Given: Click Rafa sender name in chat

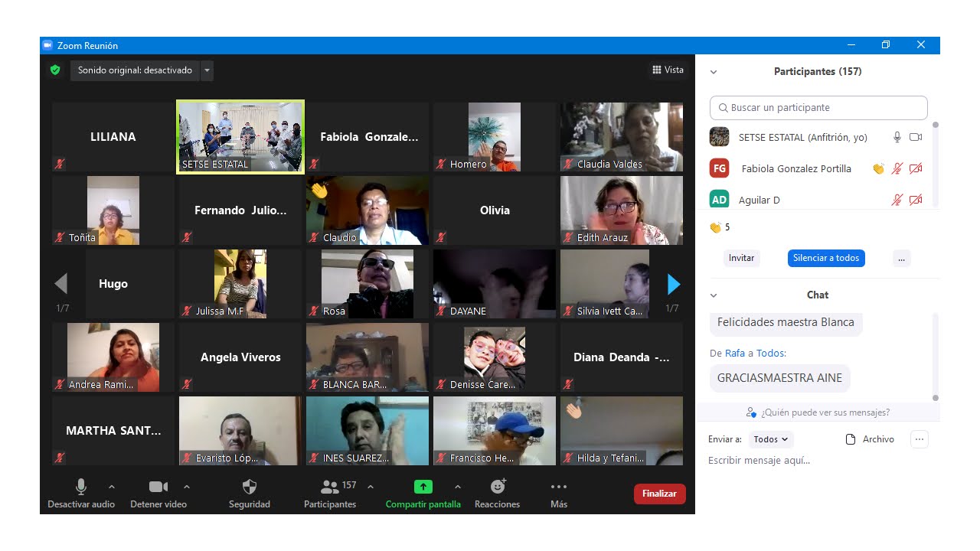Looking at the screenshot, I should pos(734,354).
